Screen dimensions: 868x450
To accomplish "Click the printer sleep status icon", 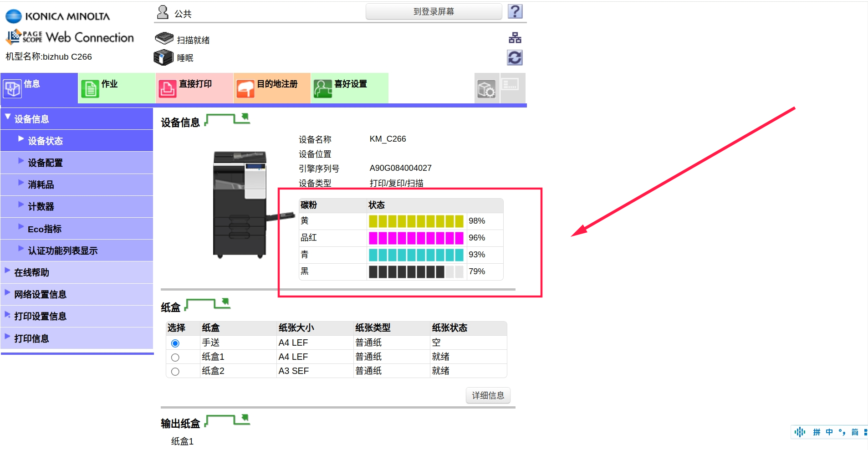I will pos(163,58).
